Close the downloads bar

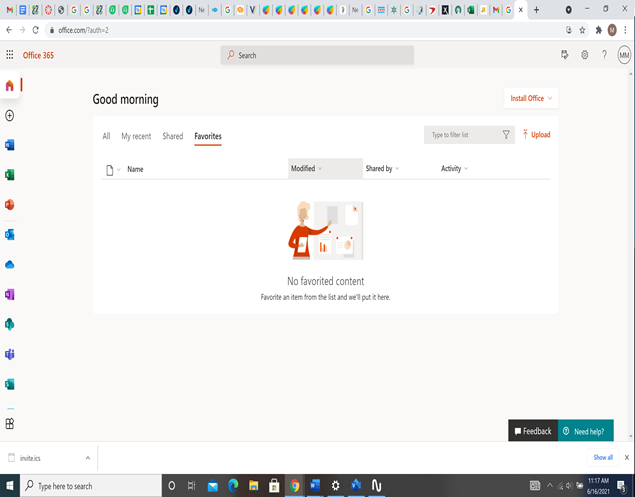626,457
